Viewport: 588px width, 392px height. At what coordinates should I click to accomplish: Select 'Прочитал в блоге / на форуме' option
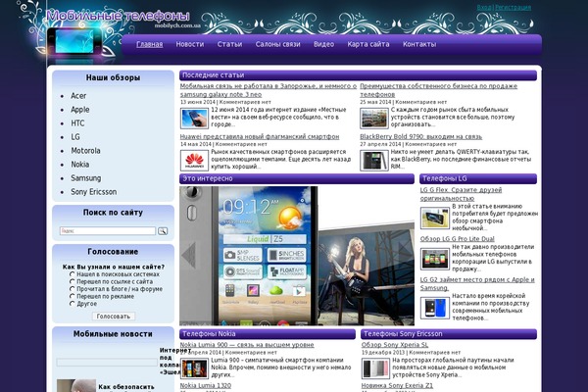(72, 289)
